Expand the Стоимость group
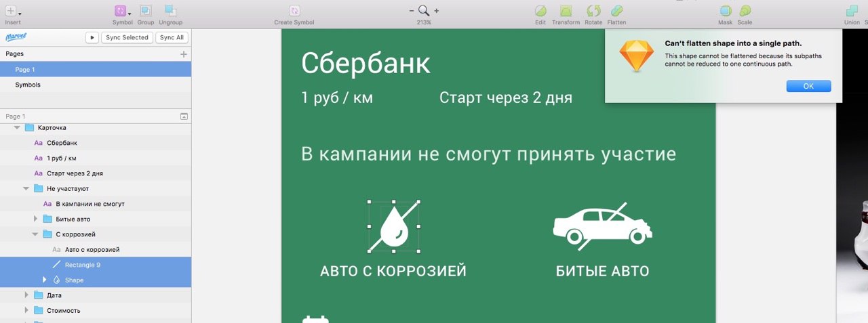The image size is (868, 323). click(x=26, y=310)
